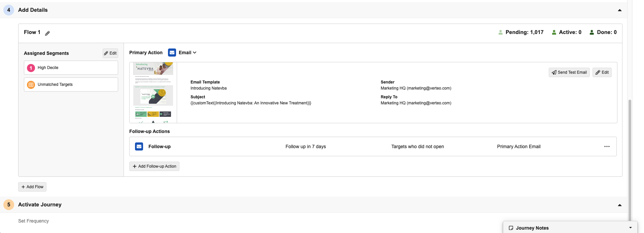Click the pencil icon beside Flow 1
Viewport: 644px width, 233px height.
click(47, 33)
